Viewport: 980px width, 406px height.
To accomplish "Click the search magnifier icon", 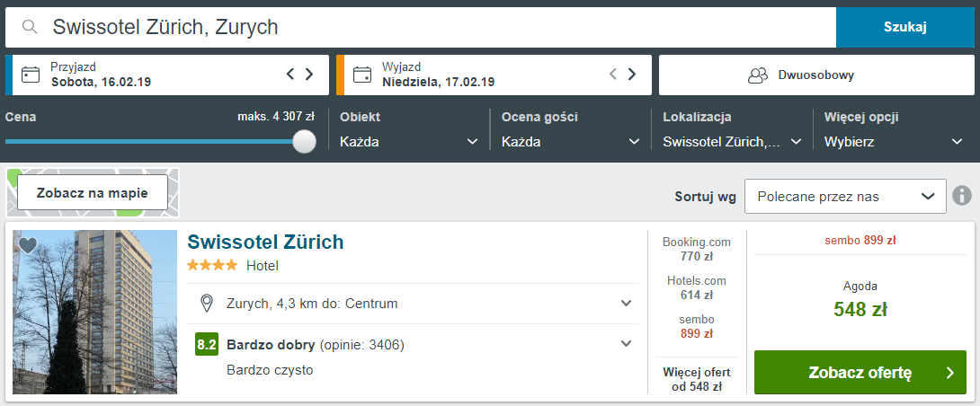I will 30,27.
